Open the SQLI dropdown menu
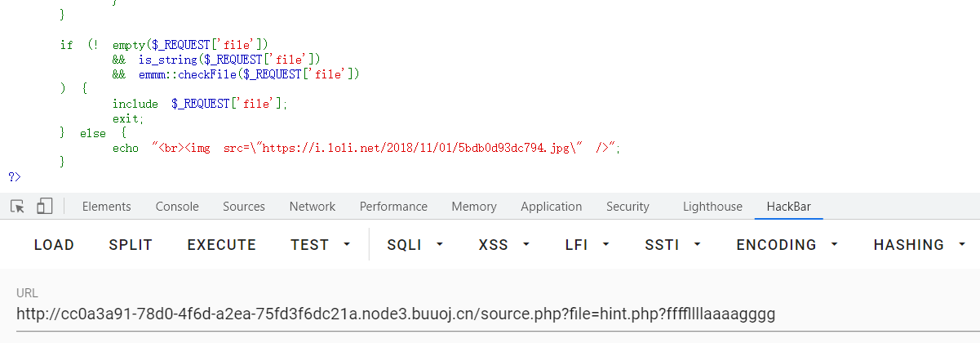Image resolution: width=980 pixels, height=343 pixels. tap(415, 245)
